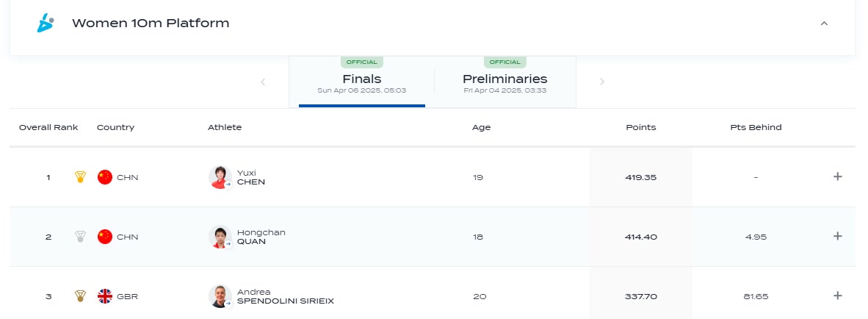
Task: Open Yuxi CHEN athlete name link
Action: click(x=250, y=177)
